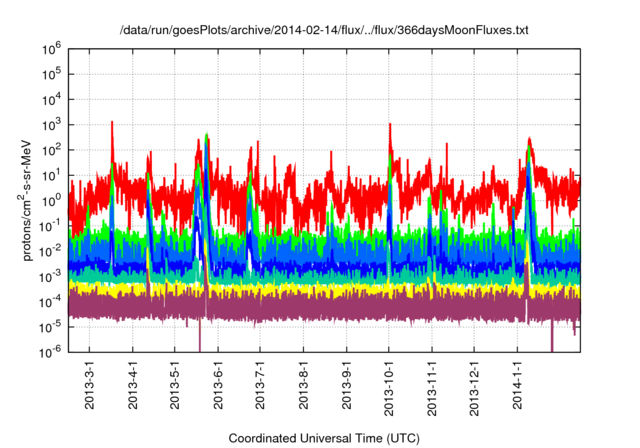Screen dimensions: 640x448
Task: Pick the 2013-7-1 date on the x-axis
Action: 260,389
